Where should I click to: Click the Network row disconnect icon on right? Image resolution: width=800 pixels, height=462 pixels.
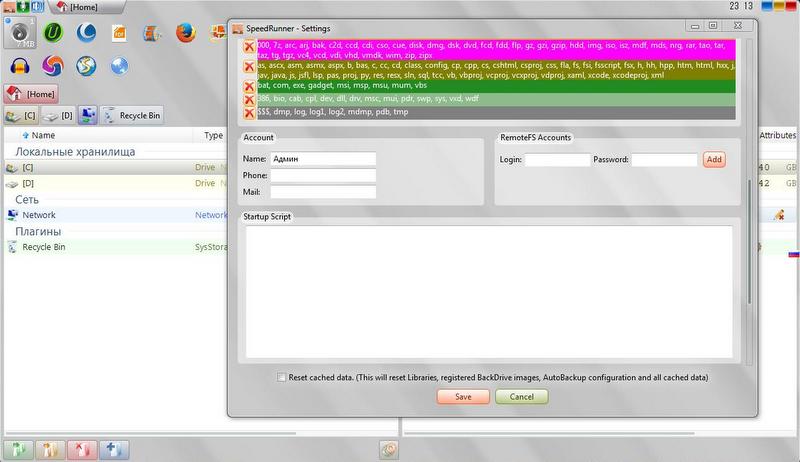point(779,215)
